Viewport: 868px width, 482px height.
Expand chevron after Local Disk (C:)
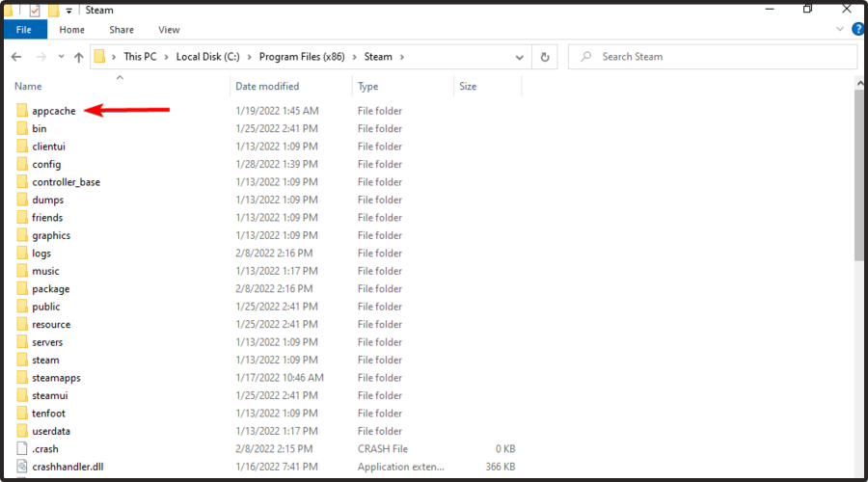click(x=249, y=57)
